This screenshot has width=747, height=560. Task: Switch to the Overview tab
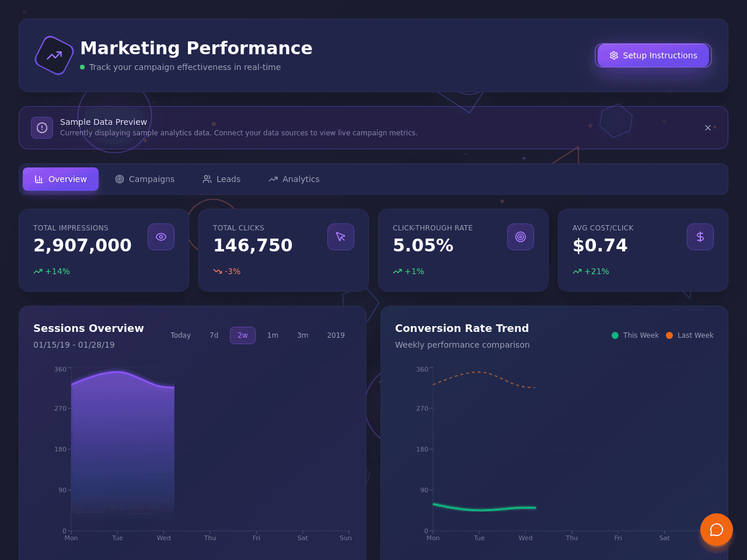61,179
